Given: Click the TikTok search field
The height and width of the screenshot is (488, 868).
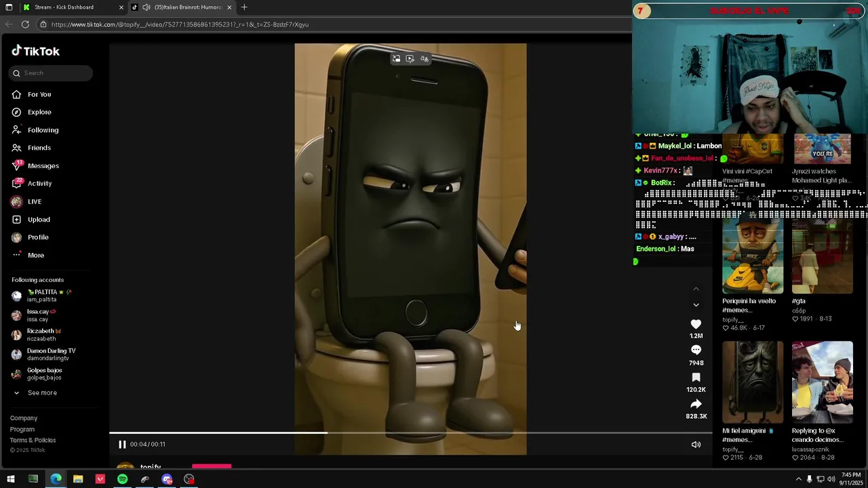Looking at the screenshot, I should pyautogui.click(x=52, y=73).
